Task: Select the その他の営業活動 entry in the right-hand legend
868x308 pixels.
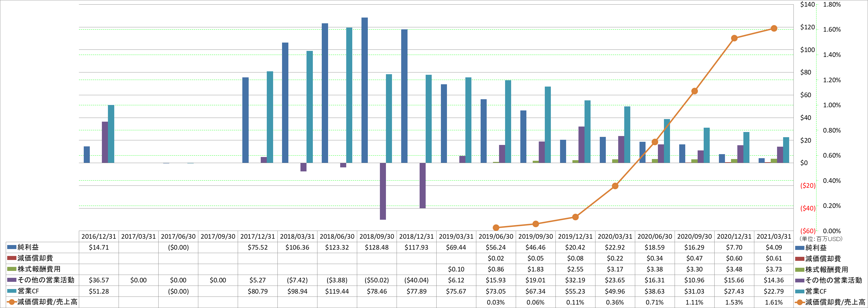Action: 829,280
